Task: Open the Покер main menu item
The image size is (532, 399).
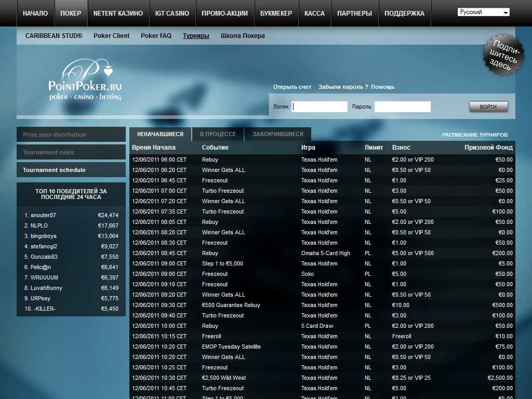Action: (71, 14)
